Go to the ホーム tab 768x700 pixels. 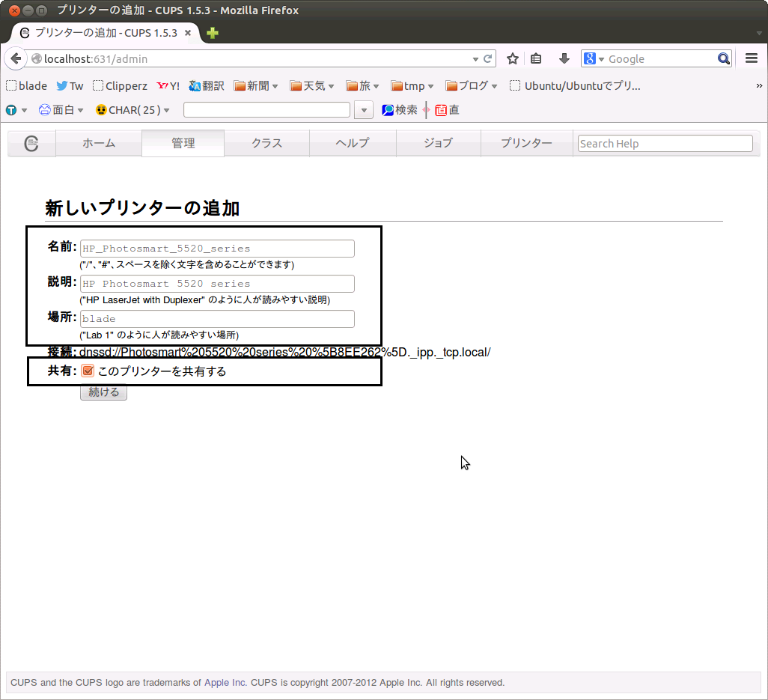click(x=99, y=144)
